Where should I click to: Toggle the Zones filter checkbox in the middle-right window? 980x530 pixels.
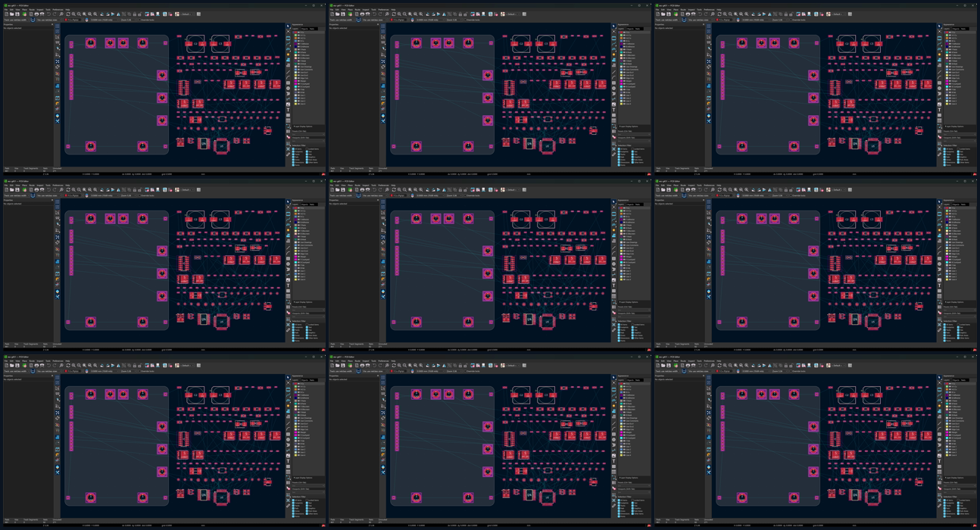point(944,335)
